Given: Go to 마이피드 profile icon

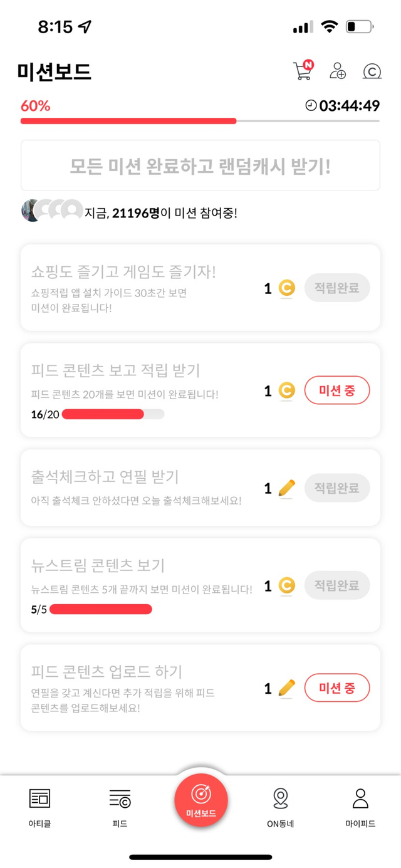Looking at the screenshot, I should coord(360,798).
